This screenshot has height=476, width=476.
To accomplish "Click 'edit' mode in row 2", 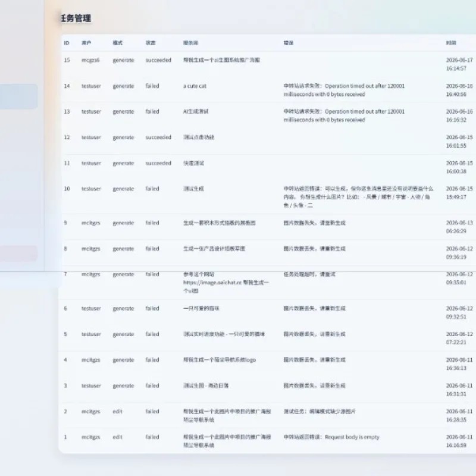I will click(117, 411).
